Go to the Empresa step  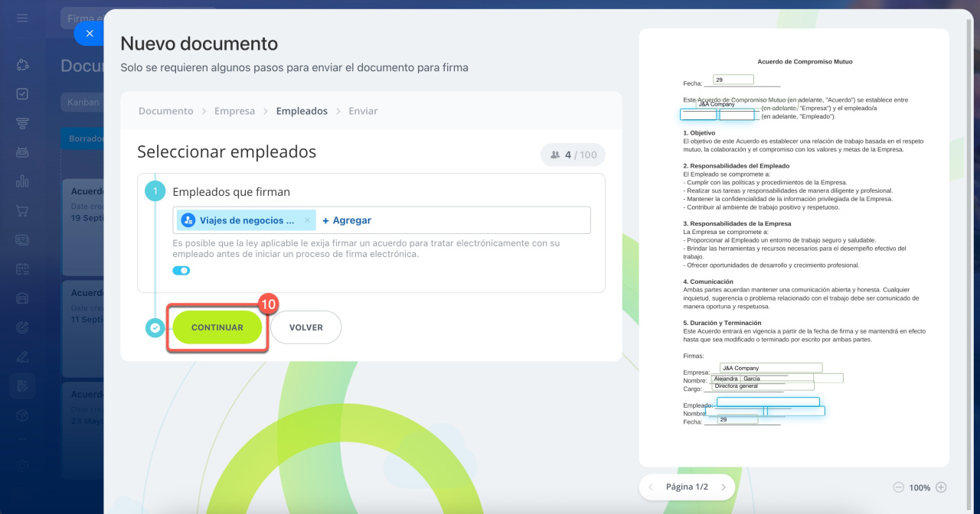[x=234, y=111]
